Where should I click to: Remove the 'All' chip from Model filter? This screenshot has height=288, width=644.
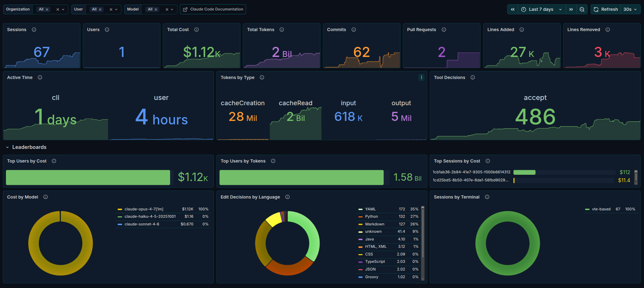pyautogui.click(x=156, y=9)
